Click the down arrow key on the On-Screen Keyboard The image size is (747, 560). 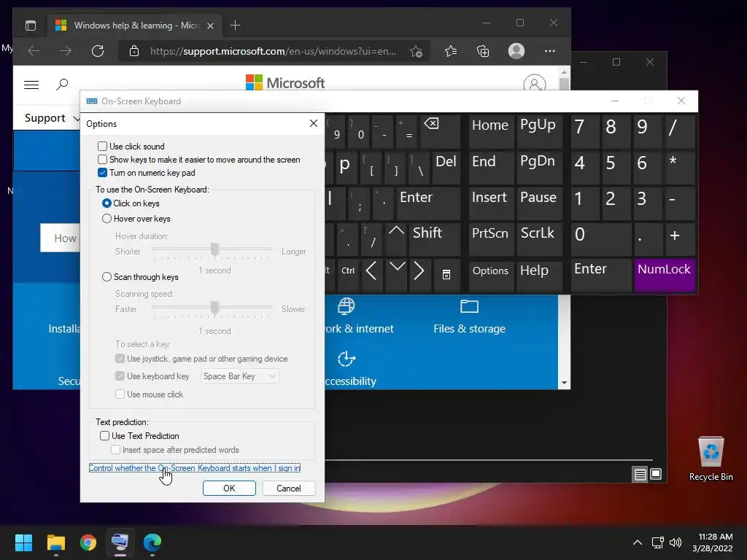[396, 275]
